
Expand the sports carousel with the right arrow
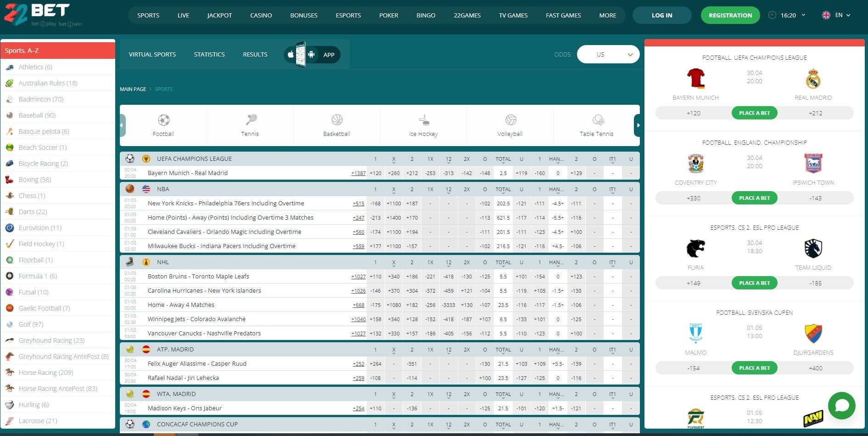pyautogui.click(x=638, y=125)
